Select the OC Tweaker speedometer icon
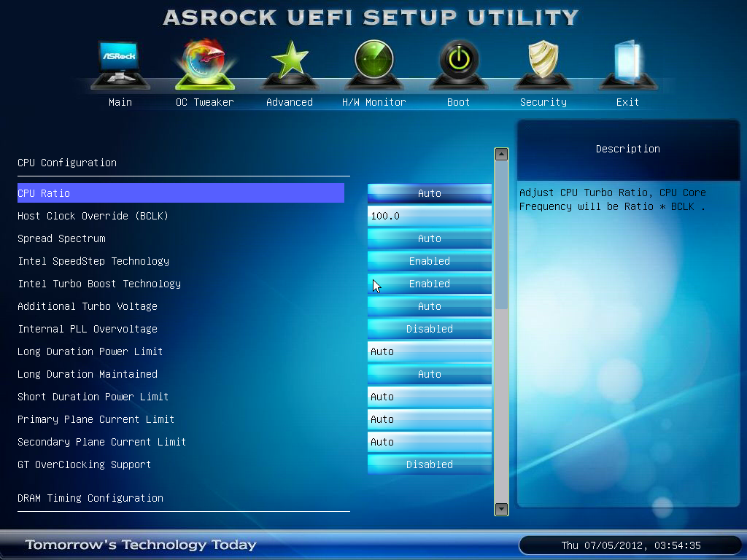Screen dimensions: 747x560 click(x=205, y=64)
